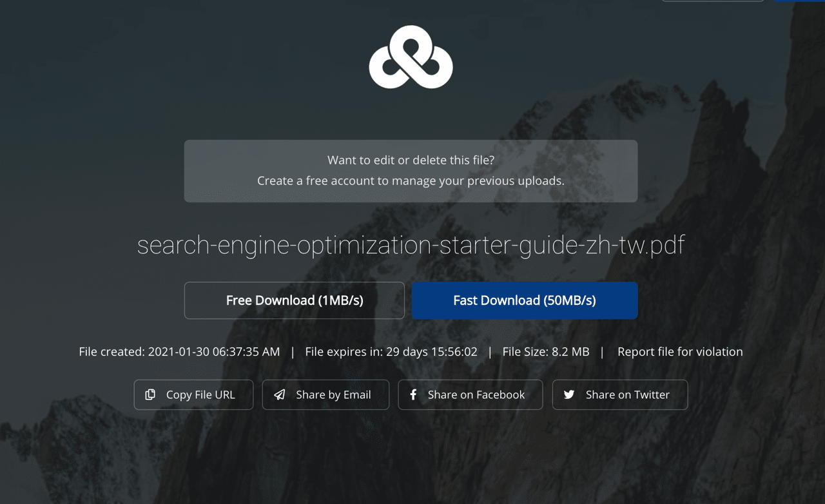Image resolution: width=825 pixels, height=504 pixels.
Task: Open Report file for violation
Action: point(680,351)
